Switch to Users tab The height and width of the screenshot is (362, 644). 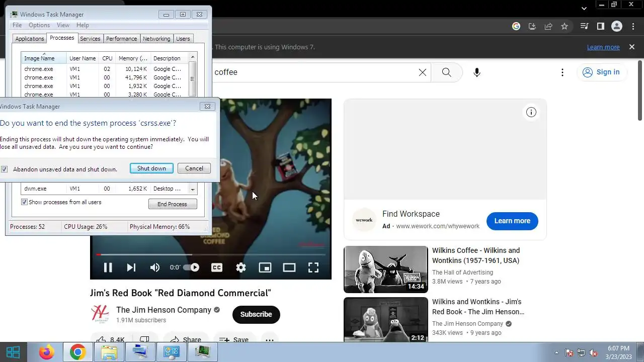[x=183, y=39]
